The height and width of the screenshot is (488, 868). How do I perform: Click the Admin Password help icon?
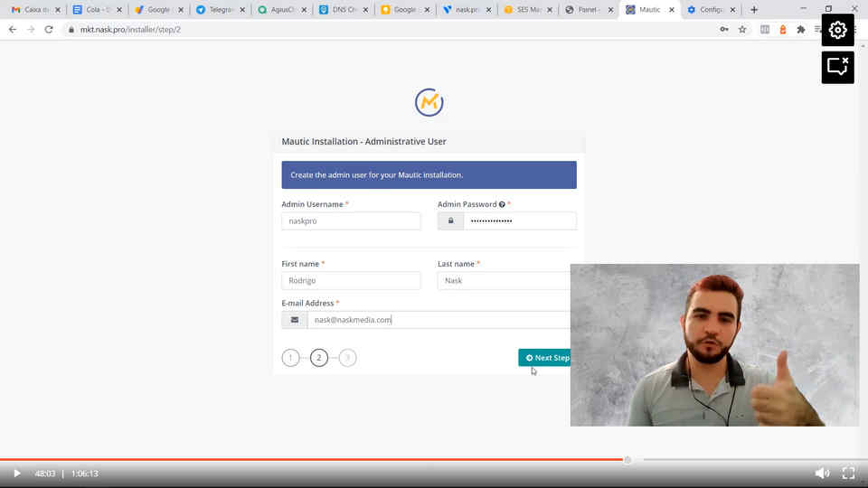502,205
